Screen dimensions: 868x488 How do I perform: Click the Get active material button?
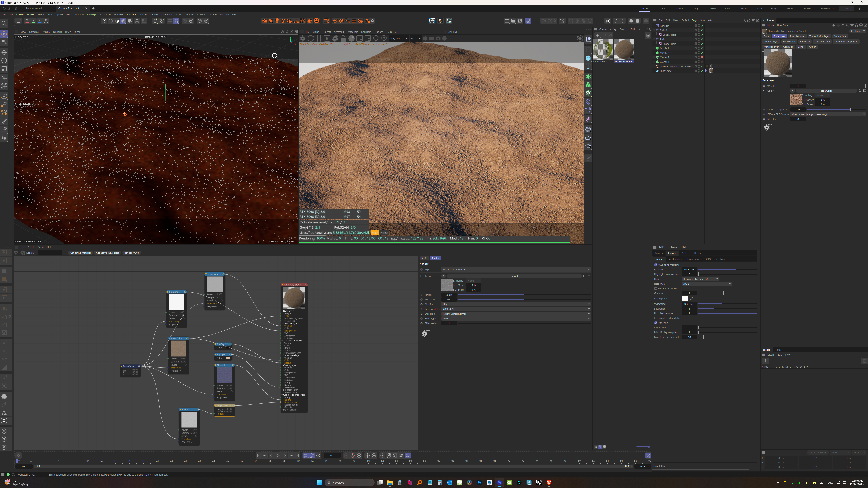(80, 253)
